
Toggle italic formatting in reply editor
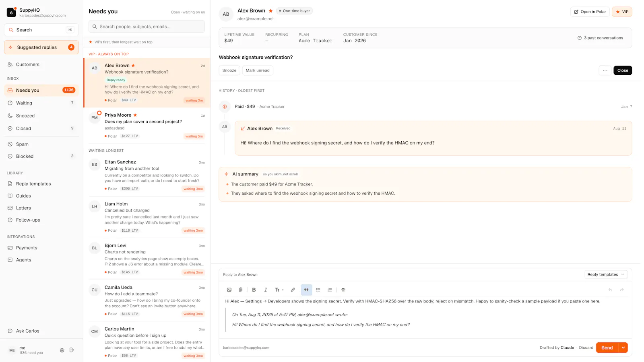click(266, 290)
